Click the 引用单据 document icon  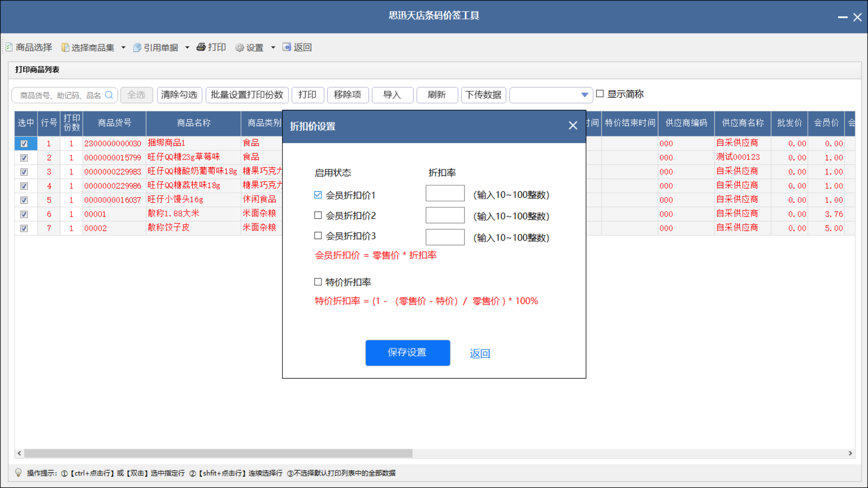click(137, 47)
